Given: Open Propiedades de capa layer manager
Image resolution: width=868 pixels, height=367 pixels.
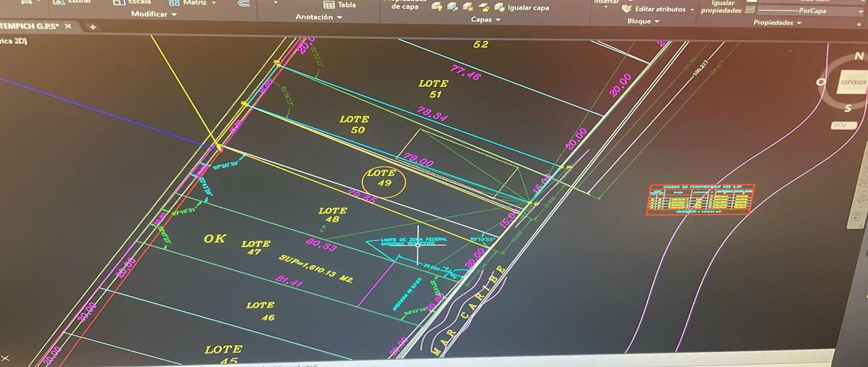Looking at the screenshot, I should tap(404, 5).
